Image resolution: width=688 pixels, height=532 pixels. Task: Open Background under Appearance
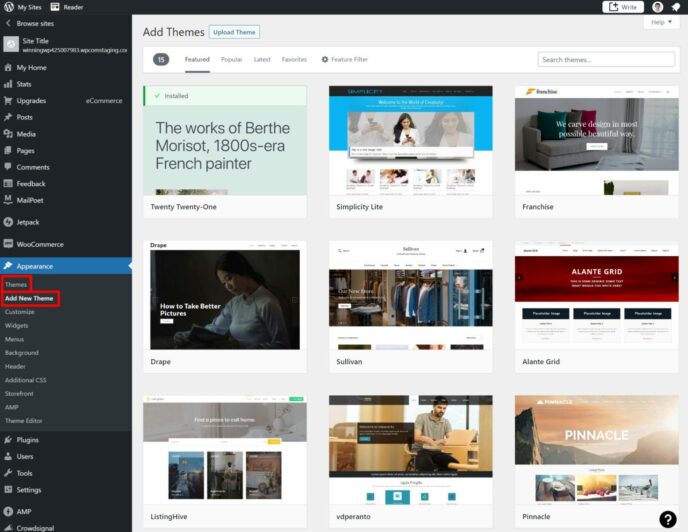tap(22, 352)
